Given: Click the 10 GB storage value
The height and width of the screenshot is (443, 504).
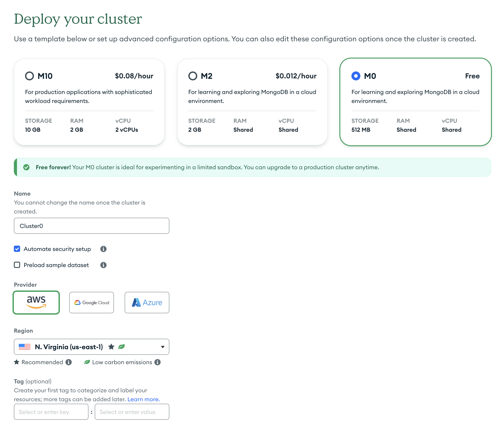Looking at the screenshot, I should click(x=33, y=130).
